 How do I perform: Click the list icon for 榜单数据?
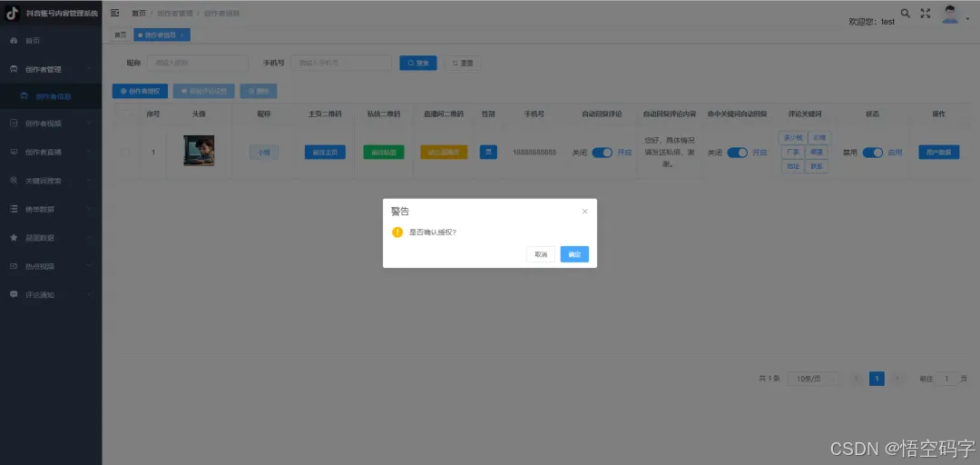tap(14, 209)
